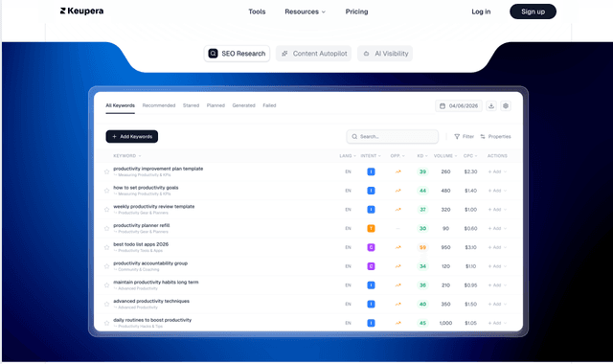613x364 pixels.
Task: Click purple intent badge for 'best todo list apps 2026'
Action: [x=371, y=247]
